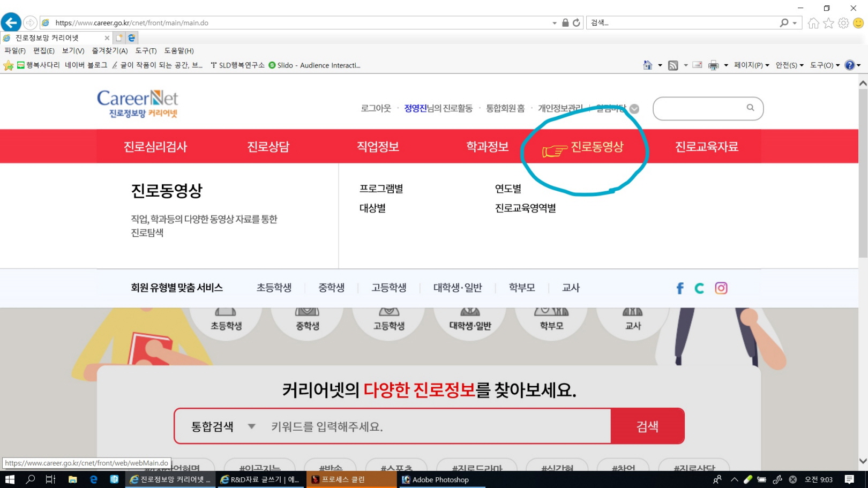Click 로그아웃 link
This screenshot has height=488, width=868.
376,108
